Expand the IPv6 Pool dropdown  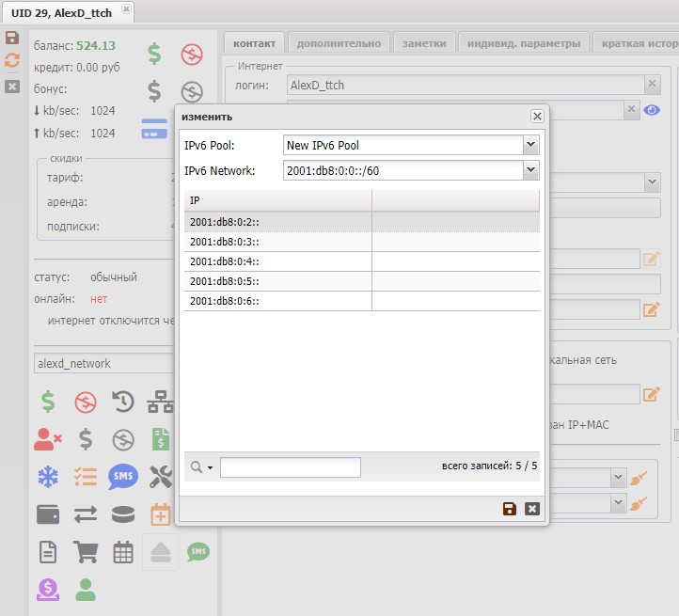pos(530,145)
